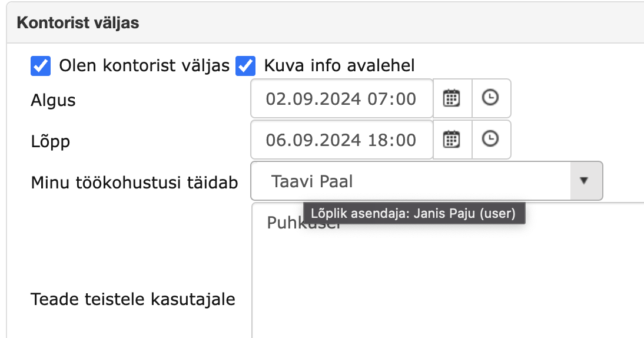Focus the Algus field showing 02.09.2024 07:00
644x338 pixels.
[341, 98]
